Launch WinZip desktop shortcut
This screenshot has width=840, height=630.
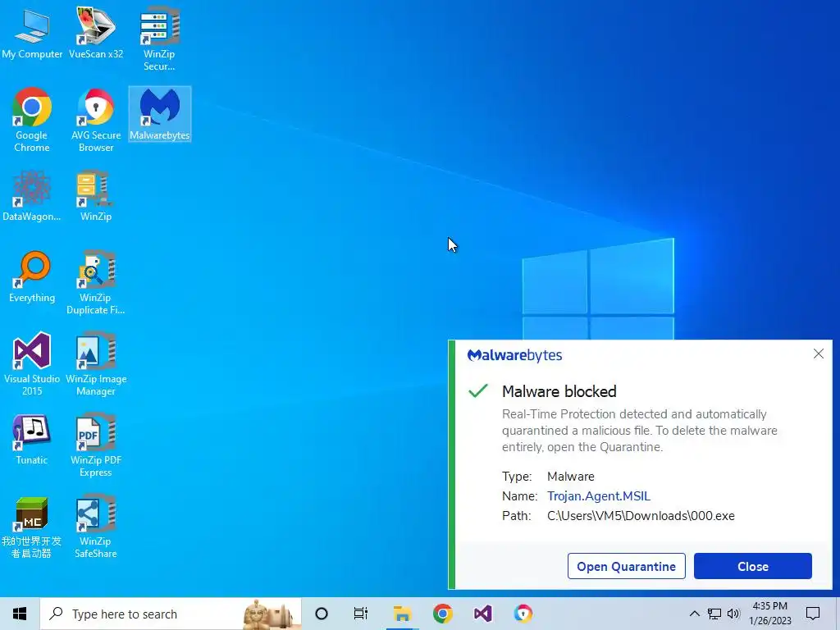pyautogui.click(x=96, y=195)
